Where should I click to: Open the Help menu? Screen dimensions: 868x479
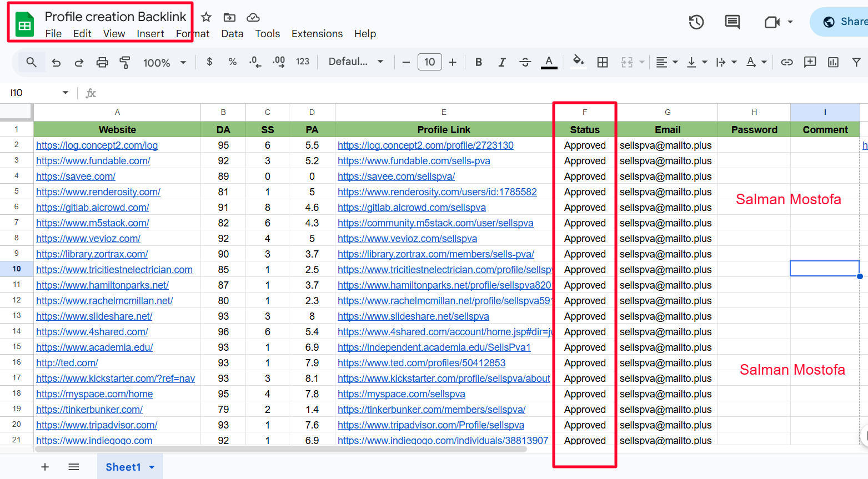click(x=365, y=34)
